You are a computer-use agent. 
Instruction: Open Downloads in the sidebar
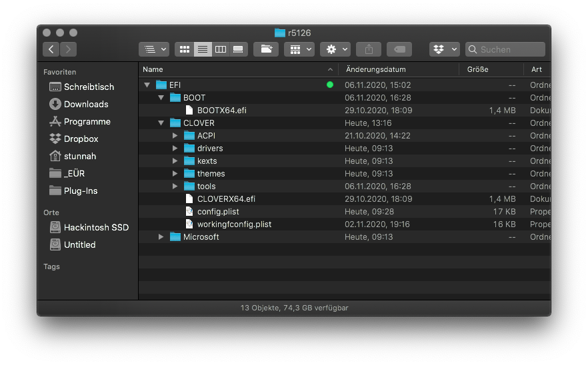click(79, 104)
